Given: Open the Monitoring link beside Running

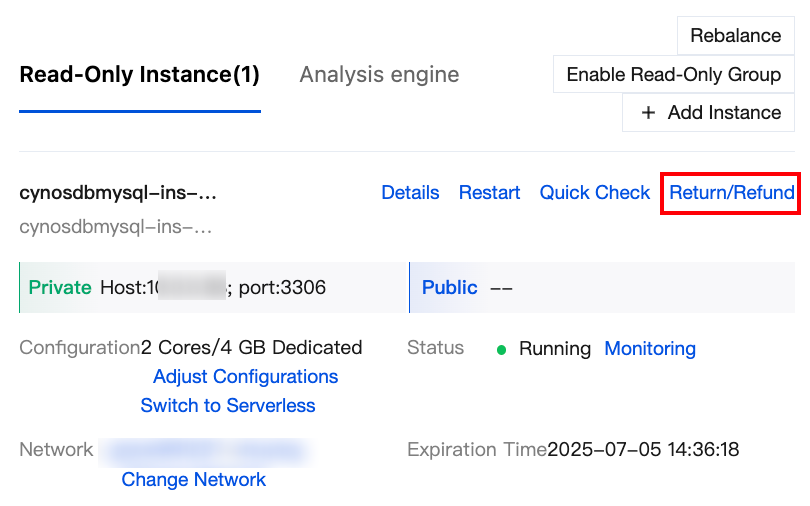Looking at the screenshot, I should (650, 349).
